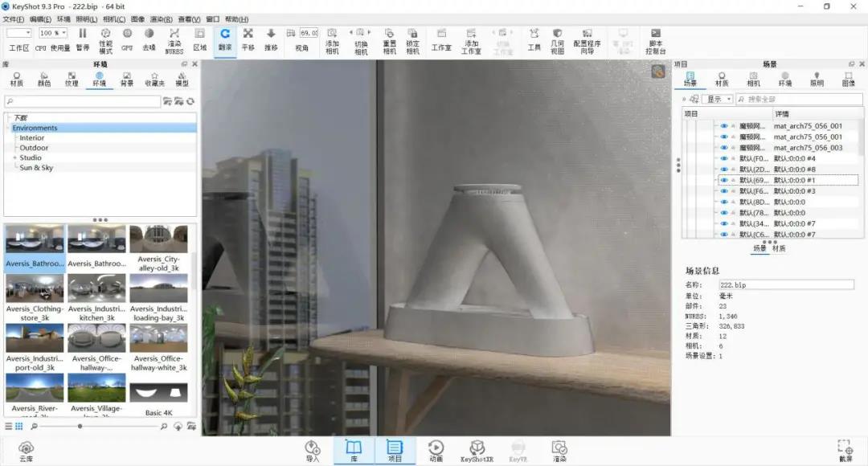The width and height of the screenshot is (868, 466).
Task: Click the add-to-scene icon beside 显示
Action: pos(694,99)
